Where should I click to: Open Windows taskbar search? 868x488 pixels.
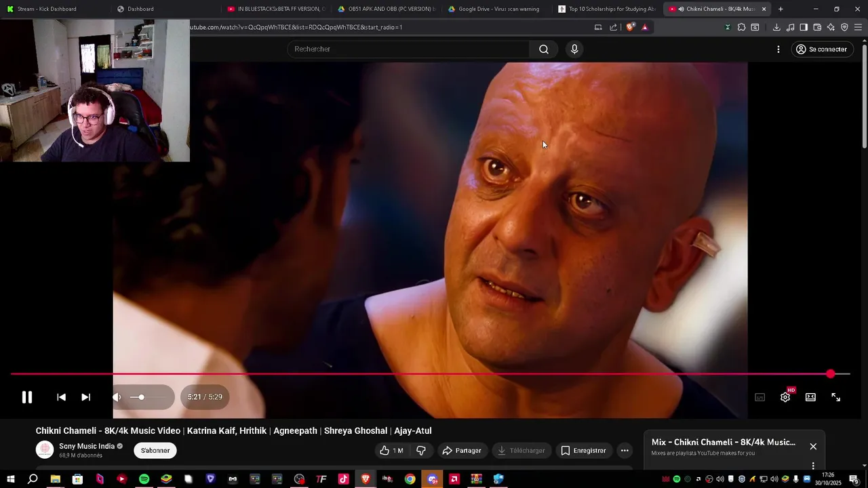tap(33, 479)
